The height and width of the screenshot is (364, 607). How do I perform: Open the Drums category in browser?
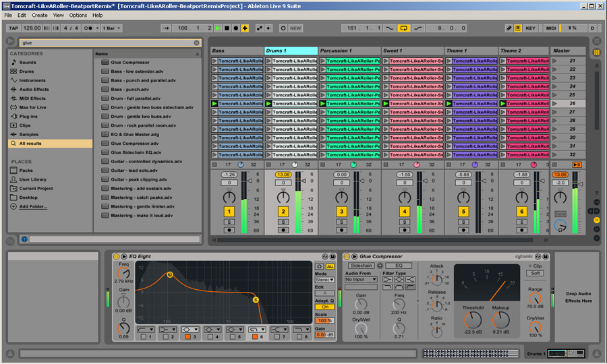coord(28,71)
